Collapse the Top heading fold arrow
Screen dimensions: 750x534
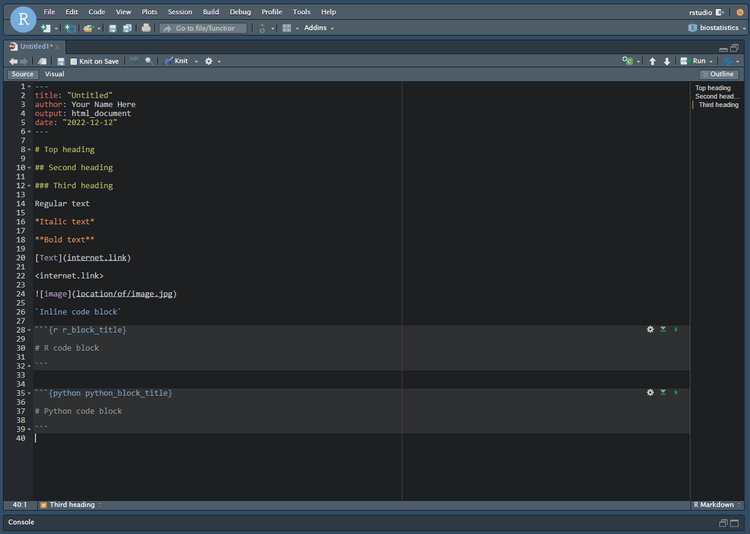[29, 150]
